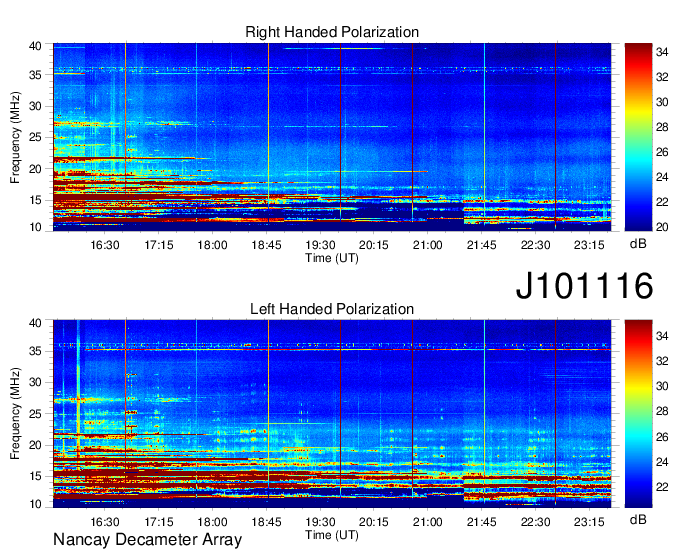The width and height of the screenshot is (680, 552).
Task: Click the 23:15 time tick of Right Handed plot
Action: pos(589,245)
